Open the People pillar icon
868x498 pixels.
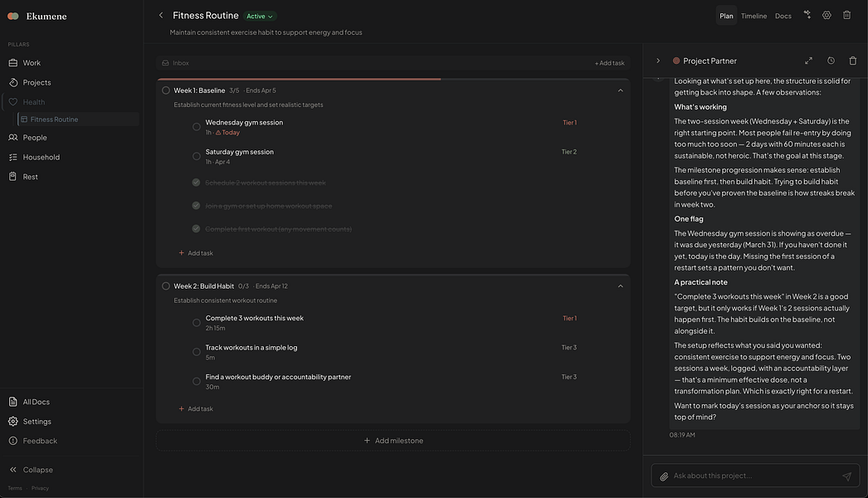point(12,138)
